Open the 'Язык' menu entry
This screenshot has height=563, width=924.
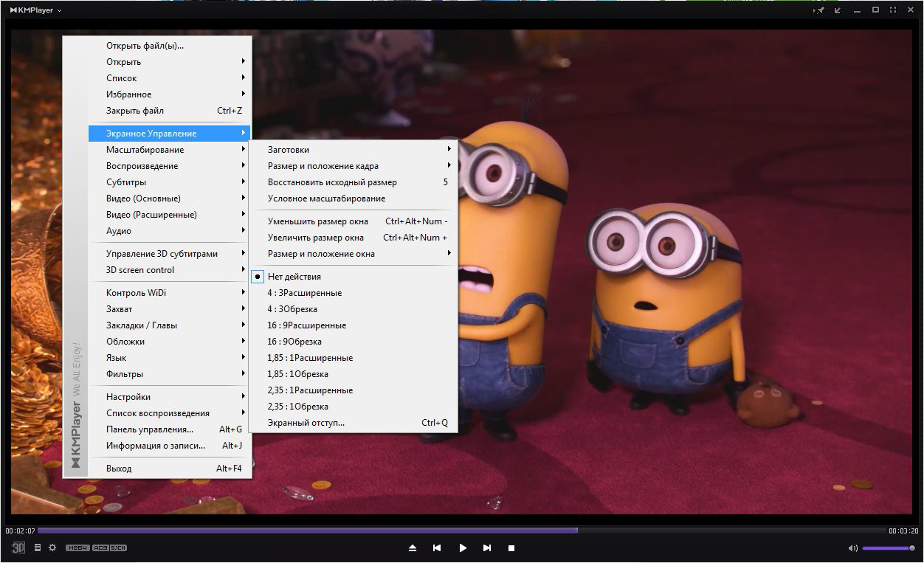click(169, 358)
